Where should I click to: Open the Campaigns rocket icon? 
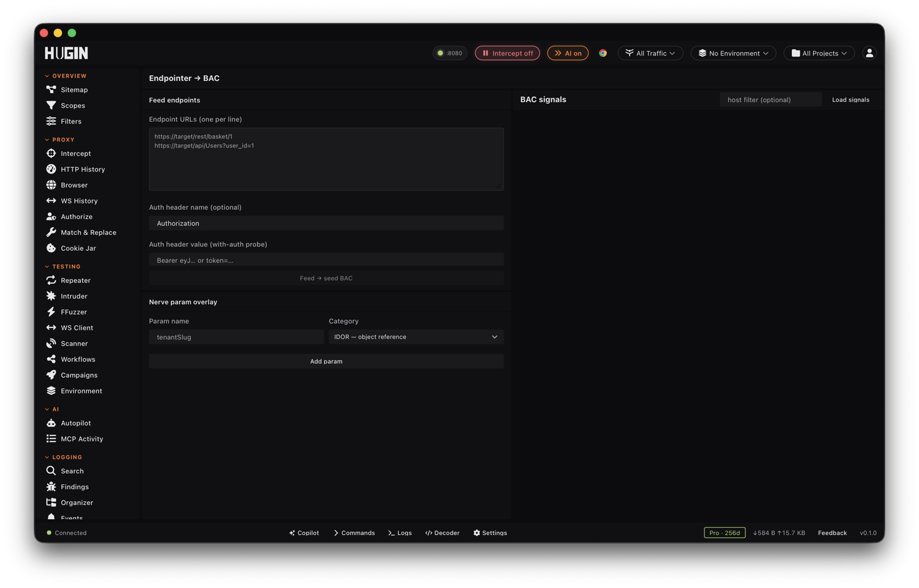click(x=51, y=375)
